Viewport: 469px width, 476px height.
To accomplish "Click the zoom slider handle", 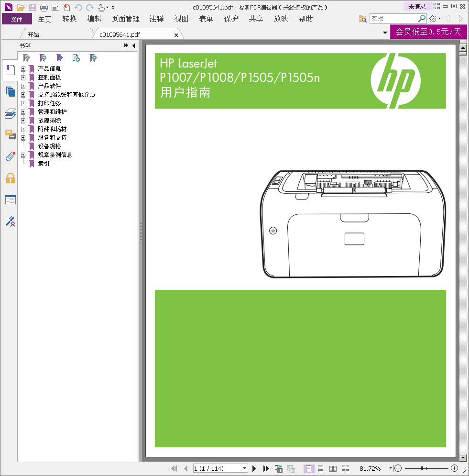I will 422,468.
